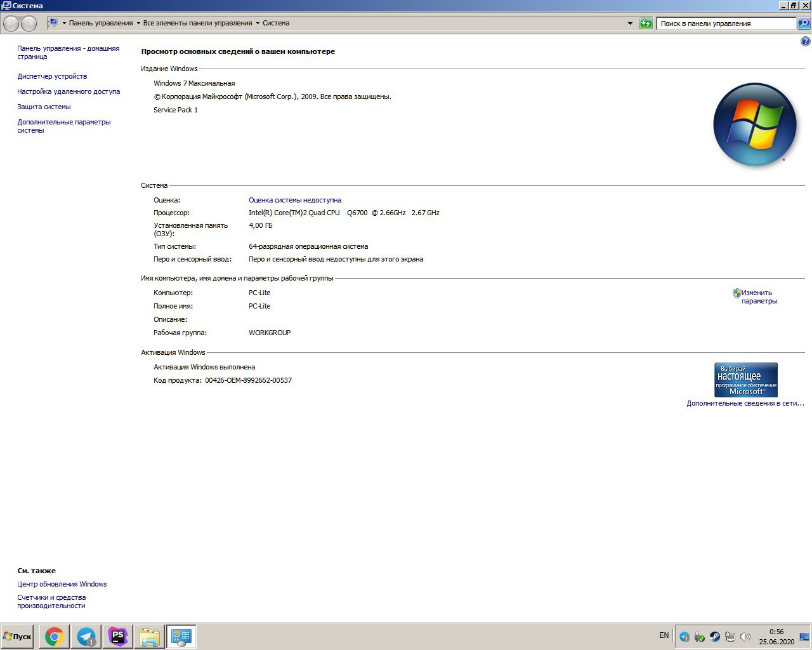Screen dimensions: 812x650
Task: Open the first address bar root dropdown arrow
Action: pos(63,23)
